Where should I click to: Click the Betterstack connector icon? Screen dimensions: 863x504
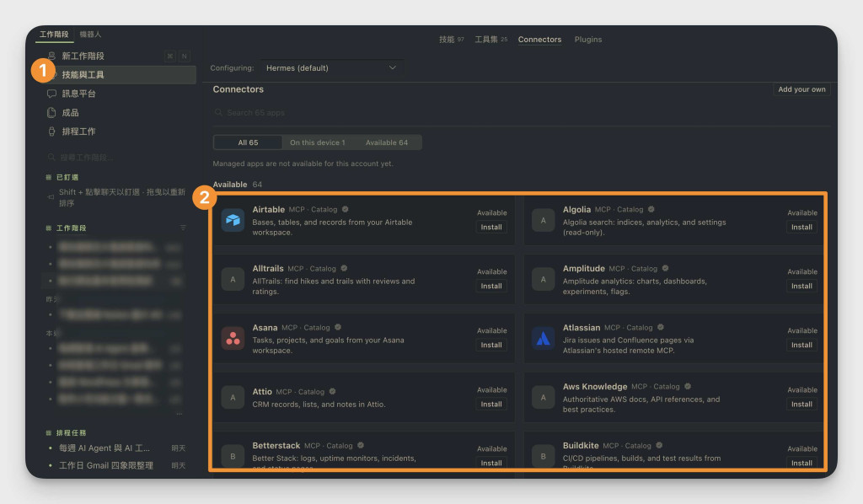233,456
